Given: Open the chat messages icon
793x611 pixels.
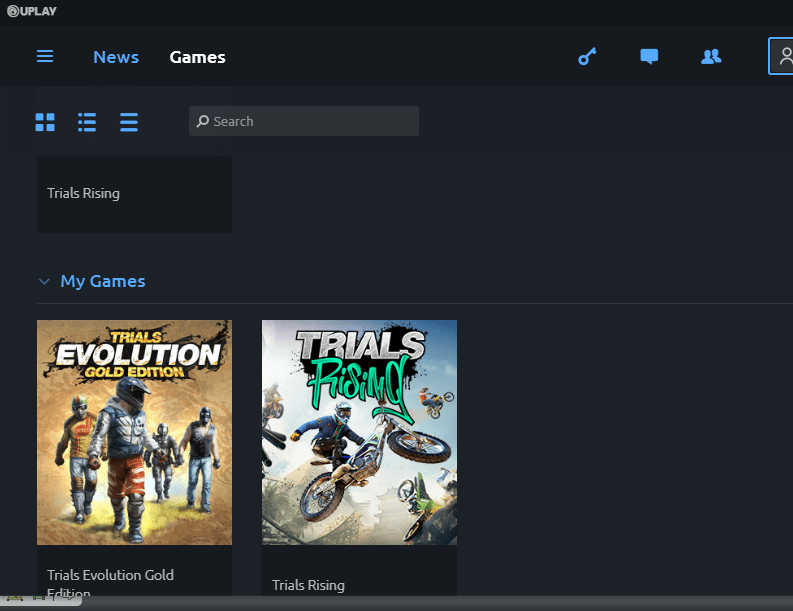Looking at the screenshot, I should [649, 56].
